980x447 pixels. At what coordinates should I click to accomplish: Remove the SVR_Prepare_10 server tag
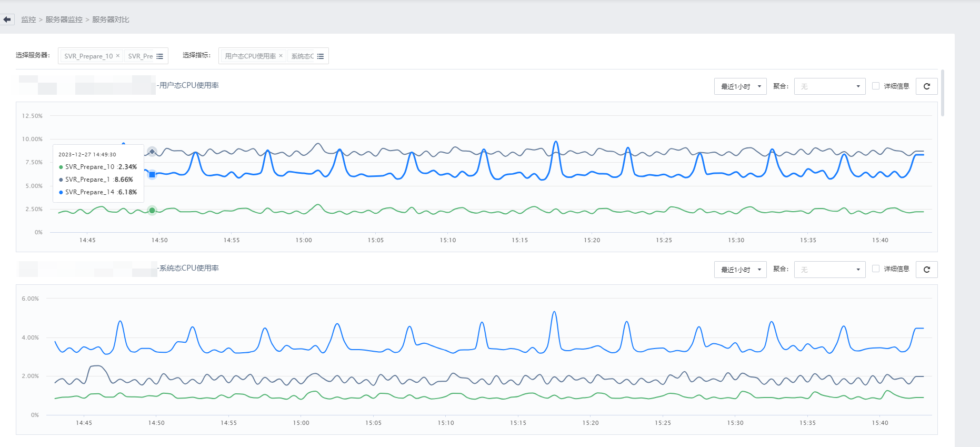point(118,56)
